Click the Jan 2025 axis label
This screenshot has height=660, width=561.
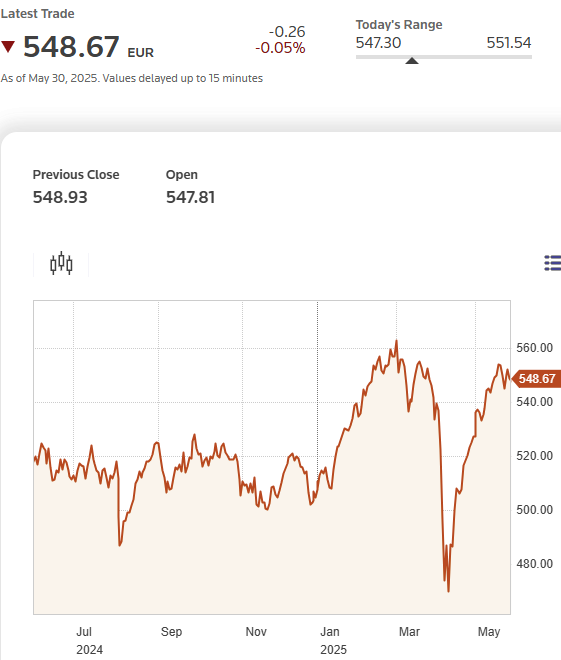point(333,640)
